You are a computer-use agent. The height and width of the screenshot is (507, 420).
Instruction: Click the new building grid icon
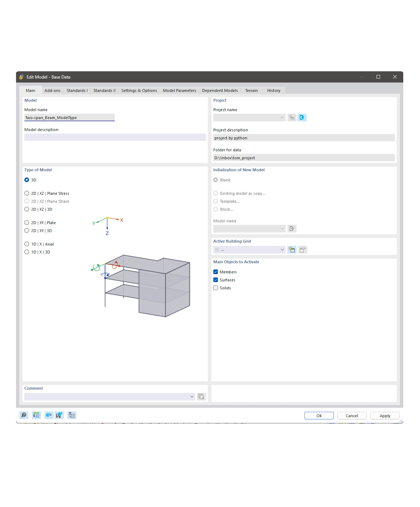pyautogui.click(x=292, y=250)
